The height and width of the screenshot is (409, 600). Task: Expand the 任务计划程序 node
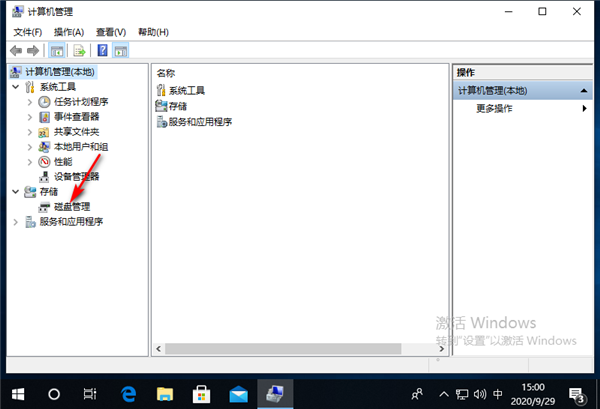[x=30, y=102]
